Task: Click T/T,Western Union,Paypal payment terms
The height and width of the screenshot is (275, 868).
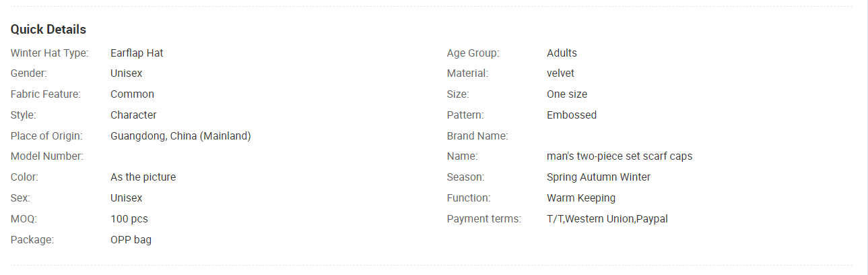Action: (607, 219)
